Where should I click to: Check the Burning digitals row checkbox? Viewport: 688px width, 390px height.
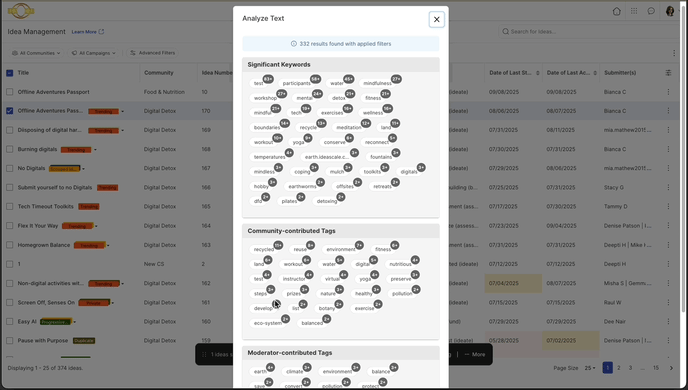pos(10,149)
